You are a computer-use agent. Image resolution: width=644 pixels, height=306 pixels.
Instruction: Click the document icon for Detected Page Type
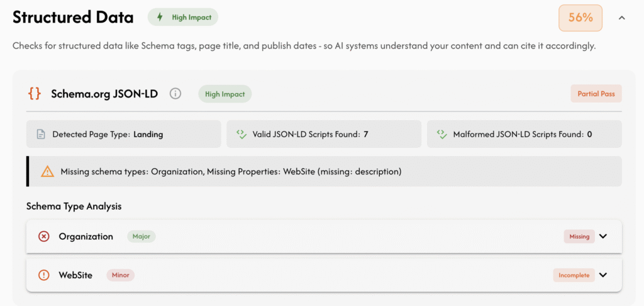[x=41, y=134]
